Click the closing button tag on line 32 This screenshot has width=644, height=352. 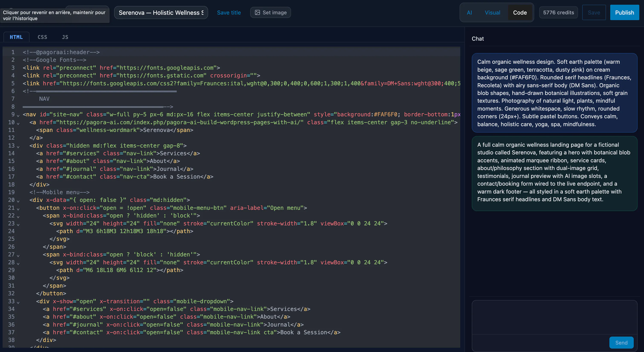click(51, 293)
